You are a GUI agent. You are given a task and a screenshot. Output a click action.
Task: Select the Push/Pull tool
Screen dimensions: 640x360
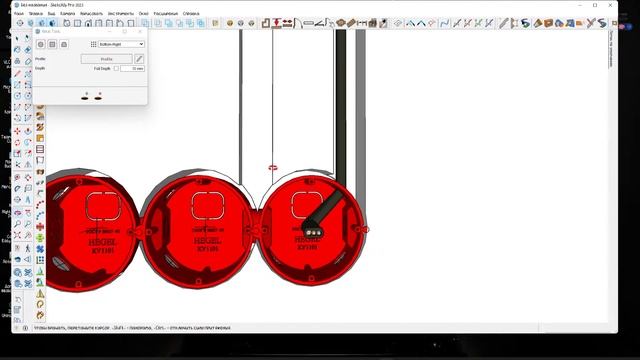click(x=28, y=131)
